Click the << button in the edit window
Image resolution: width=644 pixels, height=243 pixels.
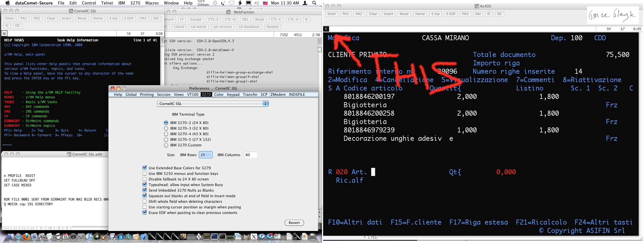15,228
